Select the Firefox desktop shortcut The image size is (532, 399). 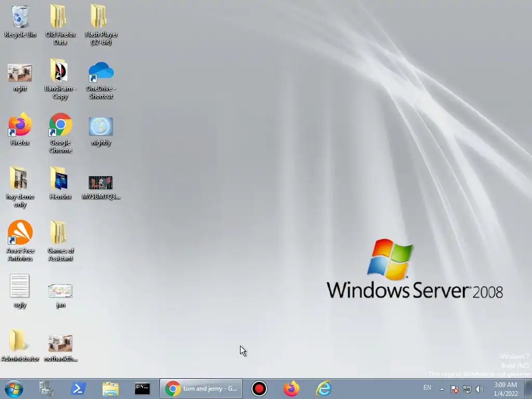pyautogui.click(x=20, y=129)
